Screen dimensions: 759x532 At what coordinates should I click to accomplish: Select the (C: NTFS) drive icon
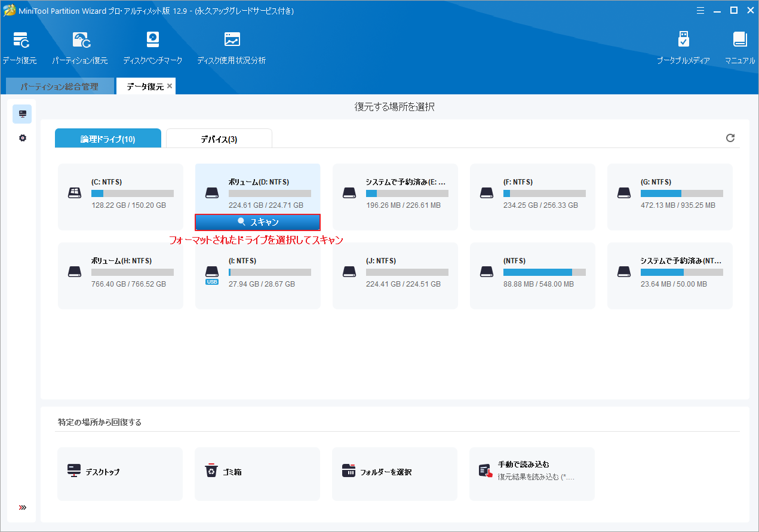[x=75, y=193]
